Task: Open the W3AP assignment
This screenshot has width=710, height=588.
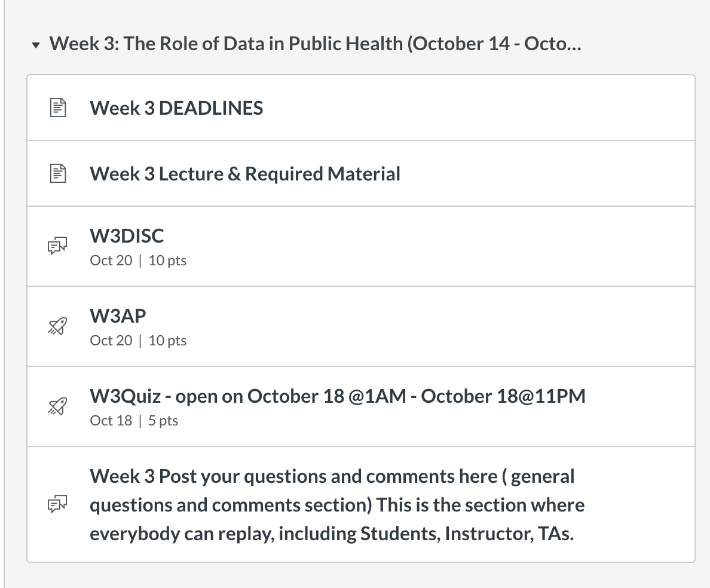Action: pyautogui.click(x=118, y=316)
